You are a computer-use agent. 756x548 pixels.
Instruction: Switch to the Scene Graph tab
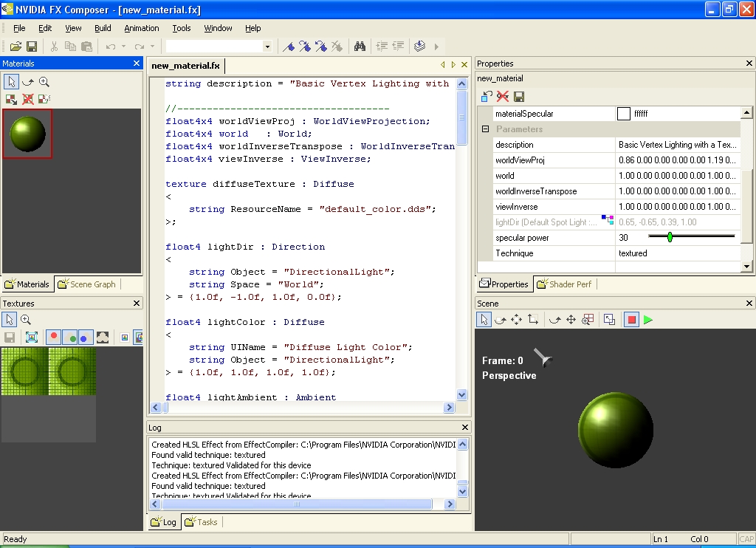87,284
